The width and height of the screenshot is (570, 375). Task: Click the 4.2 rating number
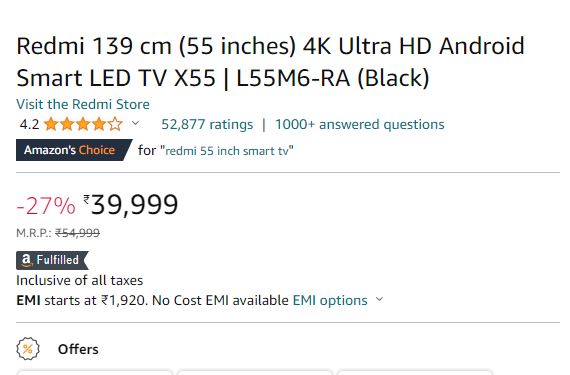(x=29, y=124)
